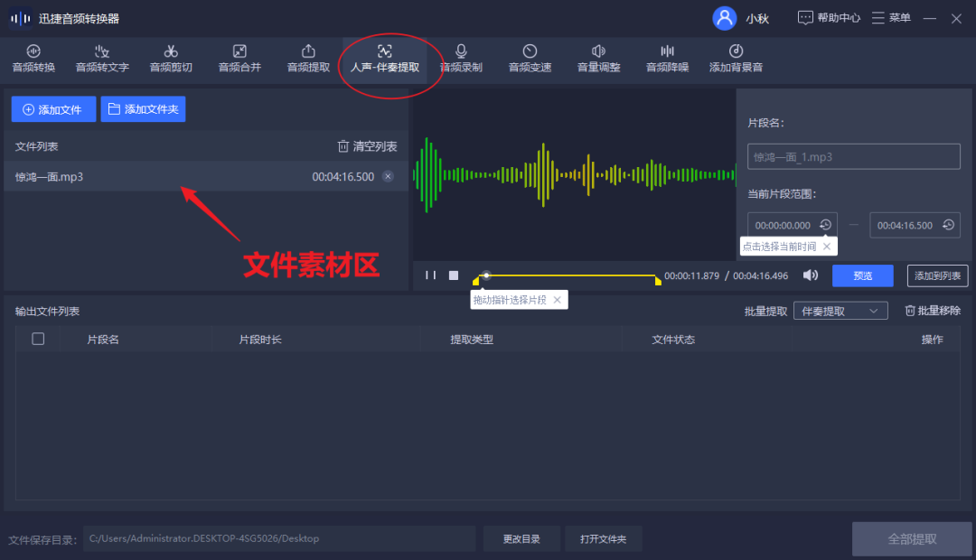Minimize the application window
Viewport: 976px width, 560px height.
(x=929, y=19)
